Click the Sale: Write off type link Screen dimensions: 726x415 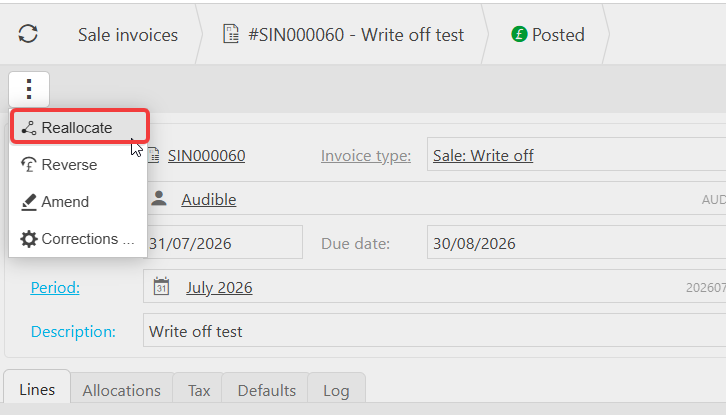click(x=483, y=156)
